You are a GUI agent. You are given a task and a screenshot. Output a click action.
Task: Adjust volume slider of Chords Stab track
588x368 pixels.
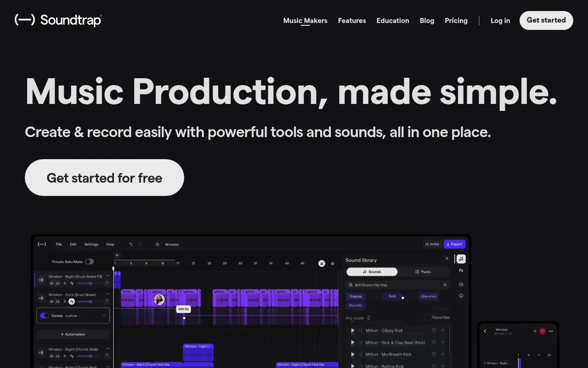pyautogui.click(x=88, y=356)
